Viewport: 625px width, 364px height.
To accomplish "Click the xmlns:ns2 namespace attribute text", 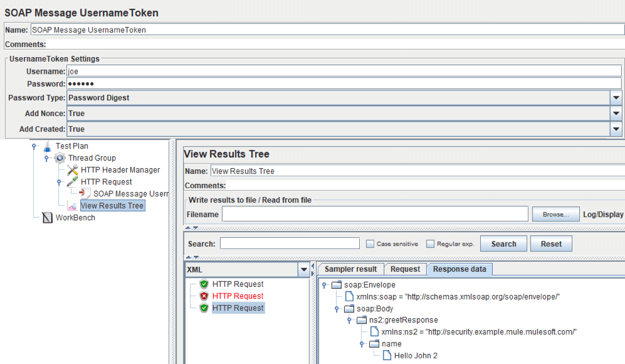I will 479,331.
